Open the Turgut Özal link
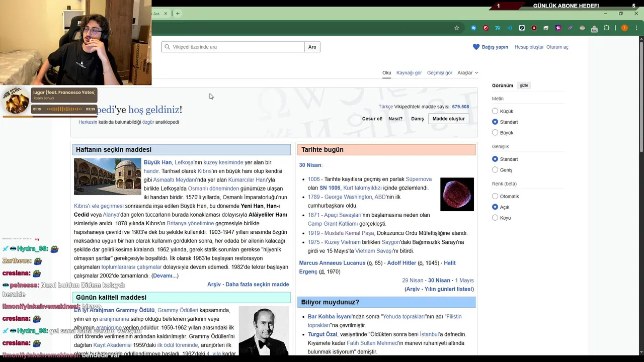This screenshot has height=362, width=644. coord(323,334)
